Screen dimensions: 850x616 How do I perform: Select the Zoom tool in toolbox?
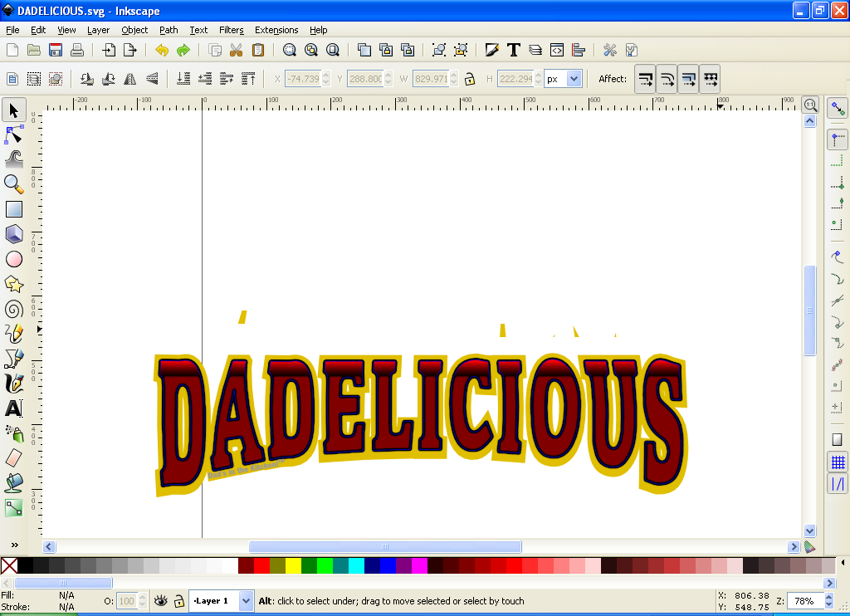tap(14, 184)
